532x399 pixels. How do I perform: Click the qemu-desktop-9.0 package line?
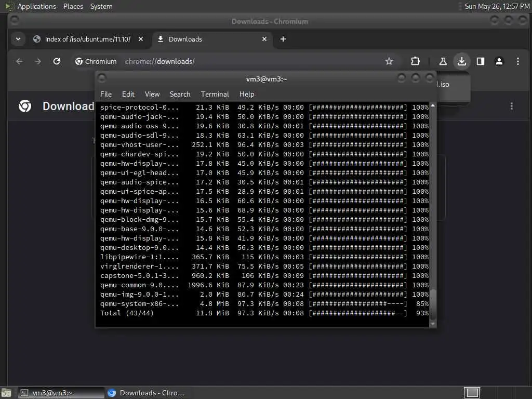click(264, 248)
